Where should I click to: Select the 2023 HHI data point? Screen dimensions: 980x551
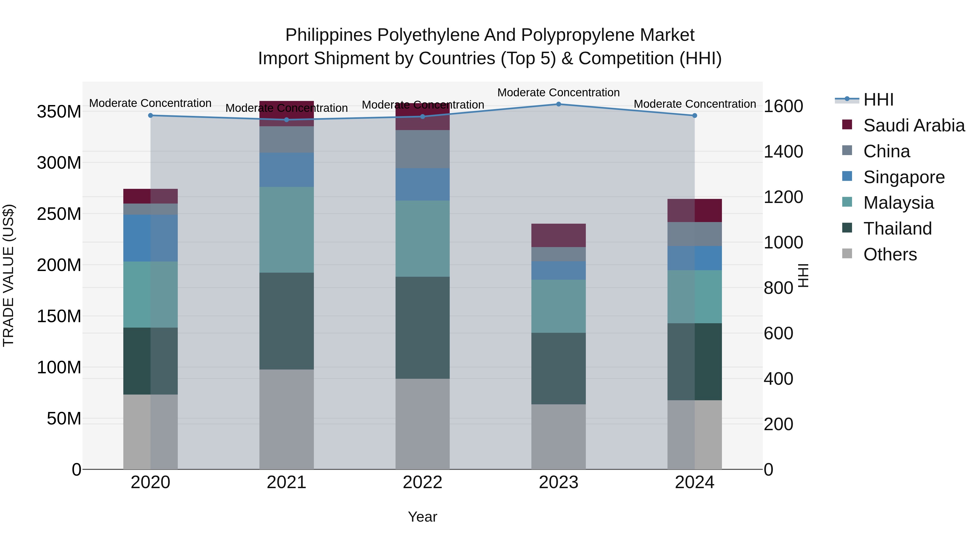(x=559, y=104)
